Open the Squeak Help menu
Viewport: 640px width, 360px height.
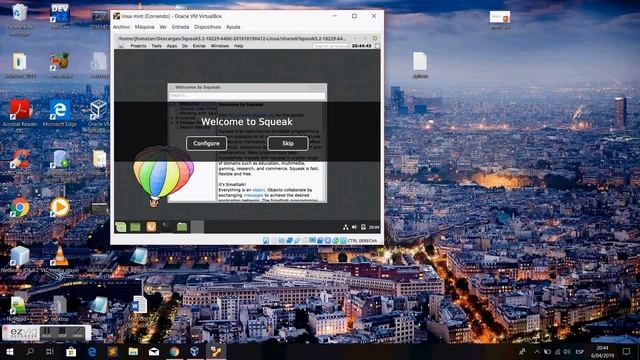click(x=239, y=46)
